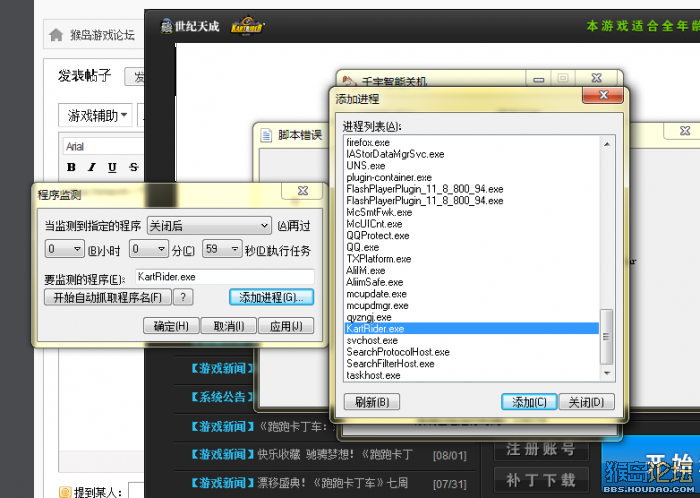Select qyzngj.exe in the process list
This screenshot has width=700, height=498.
[472, 317]
